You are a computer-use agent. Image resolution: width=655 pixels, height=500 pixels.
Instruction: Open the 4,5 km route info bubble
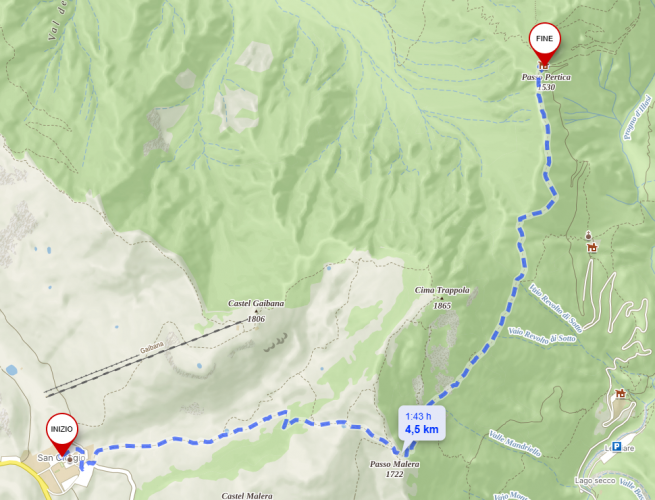[422, 423]
